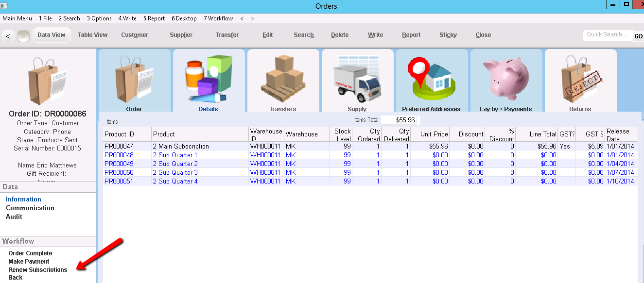Click the Search toolbar button
The image size is (644, 283).
point(304,35)
